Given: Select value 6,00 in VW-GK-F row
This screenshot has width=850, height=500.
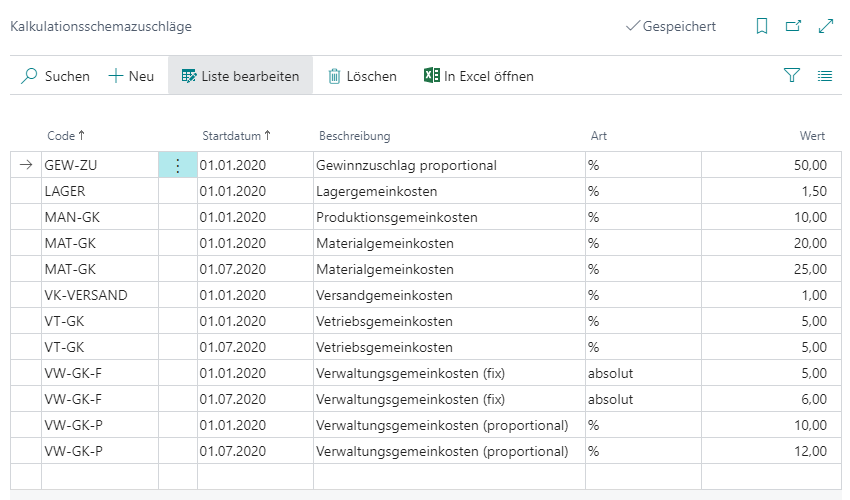Looking at the screenshot, I should coord(771,399).
